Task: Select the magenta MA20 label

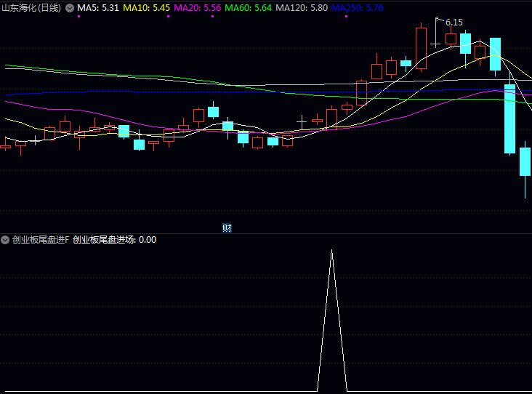Action: [198, 8]
